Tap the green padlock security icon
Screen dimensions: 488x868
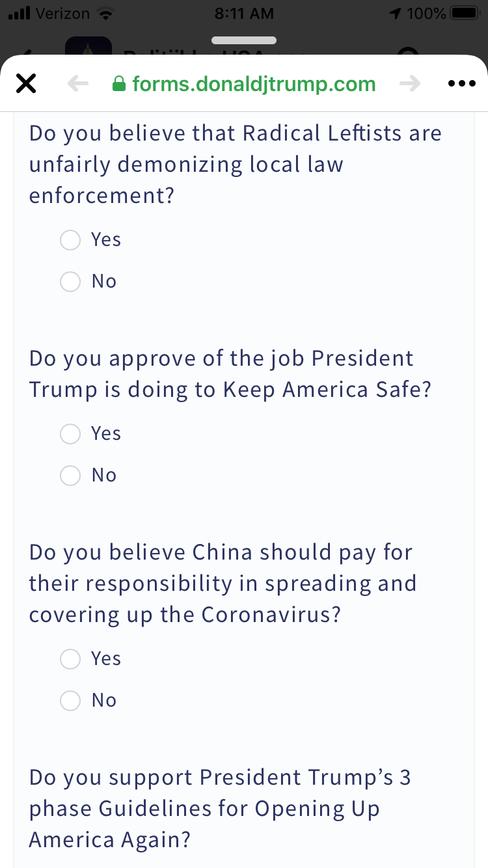[x=118, y=84]
